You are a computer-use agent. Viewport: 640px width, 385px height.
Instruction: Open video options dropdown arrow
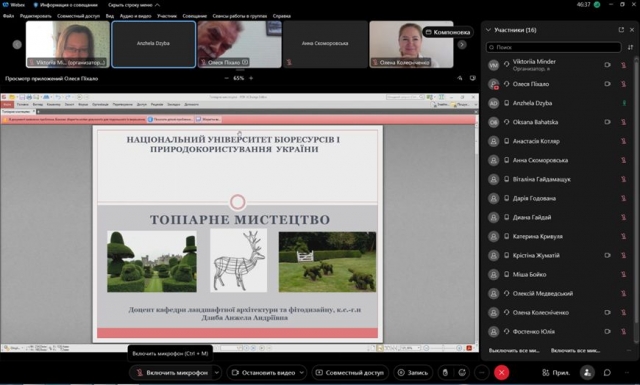302,372
